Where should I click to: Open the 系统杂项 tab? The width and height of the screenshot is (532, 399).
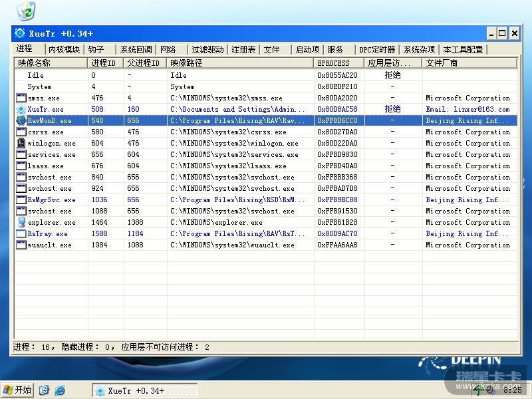click(419, 49)
